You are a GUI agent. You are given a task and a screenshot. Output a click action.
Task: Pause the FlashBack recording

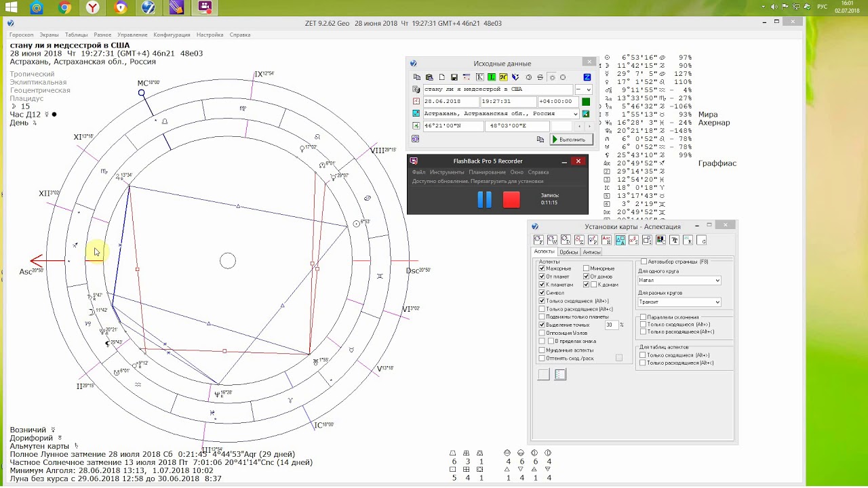[x=484, y=199]
